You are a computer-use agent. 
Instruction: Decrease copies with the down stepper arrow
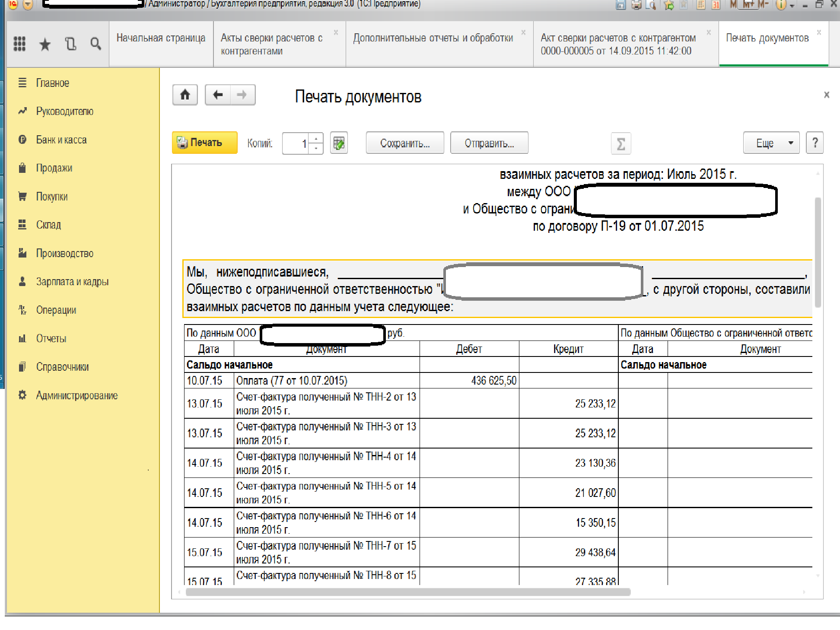click(316, 148)
